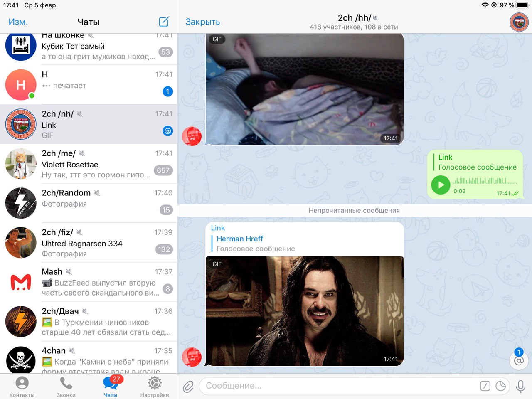
Task: Tap '418 участников, 108 в сети' subtitle
Action: (x=354, y=27)
